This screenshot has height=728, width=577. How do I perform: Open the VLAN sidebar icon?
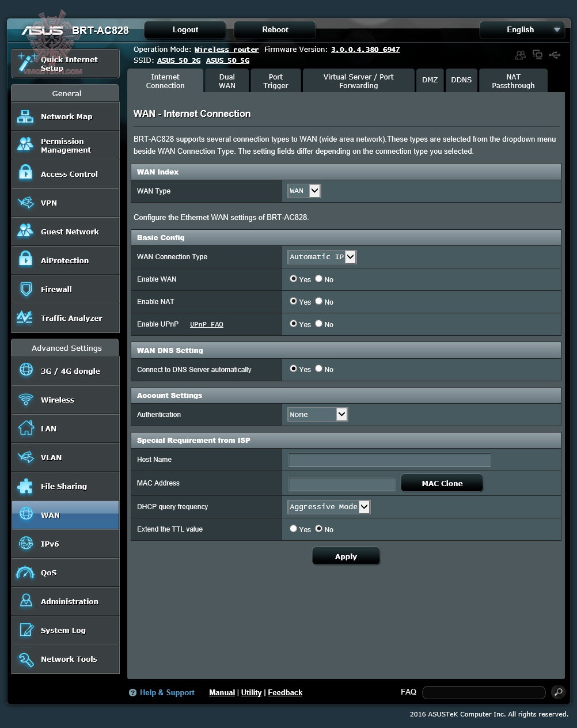25,457
